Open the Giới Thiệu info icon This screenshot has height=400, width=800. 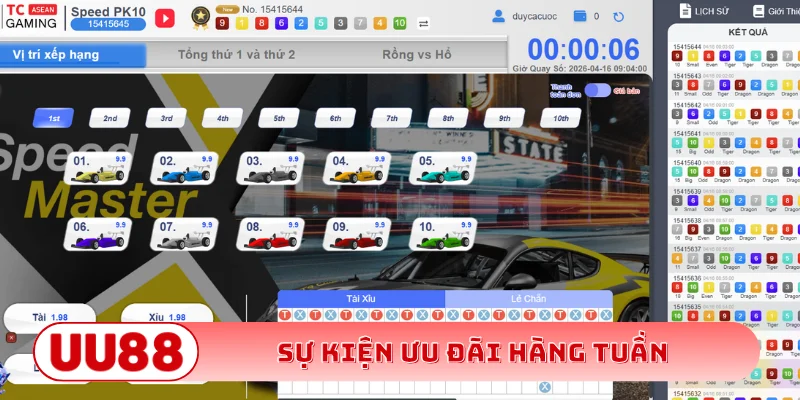coord(759,11)
